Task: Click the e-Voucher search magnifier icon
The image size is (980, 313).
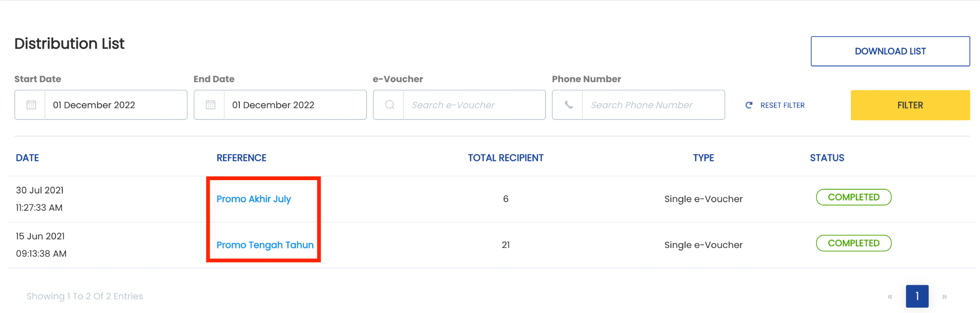Action: [x=390, y=105]
